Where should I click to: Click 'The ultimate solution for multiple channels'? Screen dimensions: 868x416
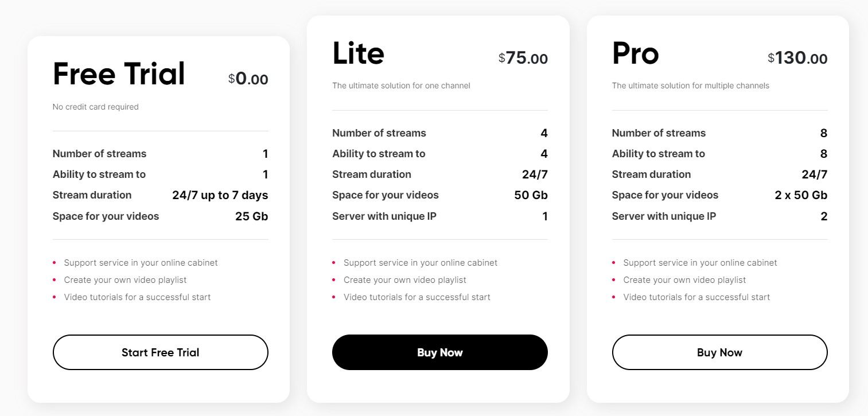(690, 85)
